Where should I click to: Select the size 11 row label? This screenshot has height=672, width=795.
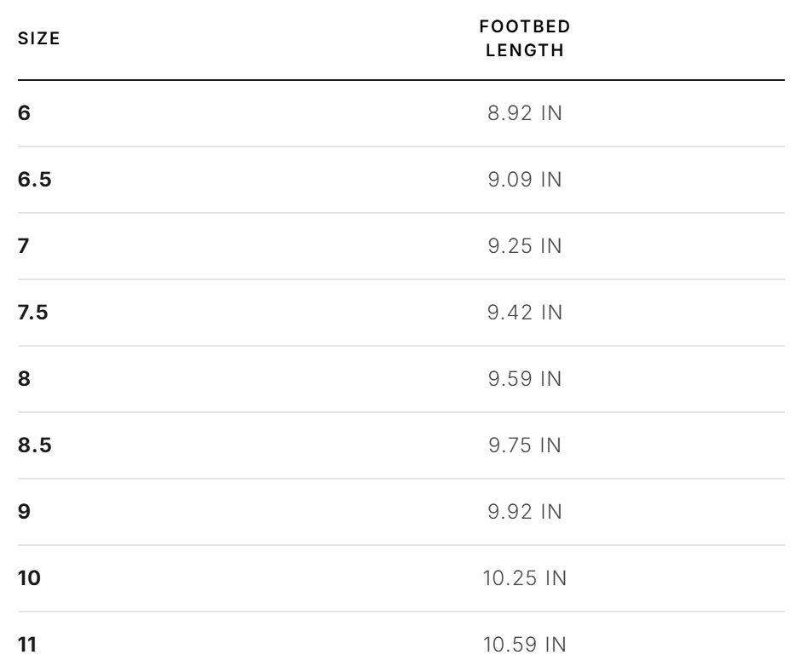[27, 645]
